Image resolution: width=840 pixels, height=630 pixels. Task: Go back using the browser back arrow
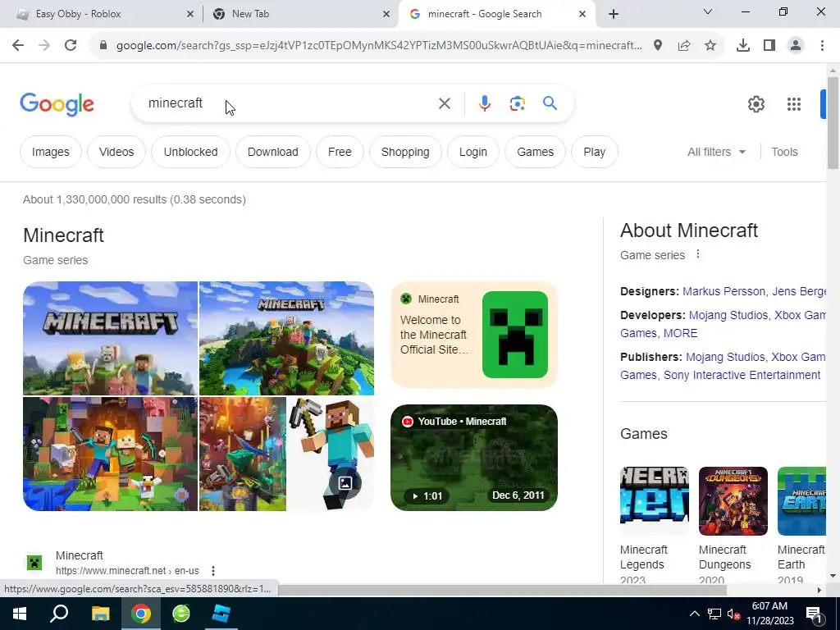(18, 46)
